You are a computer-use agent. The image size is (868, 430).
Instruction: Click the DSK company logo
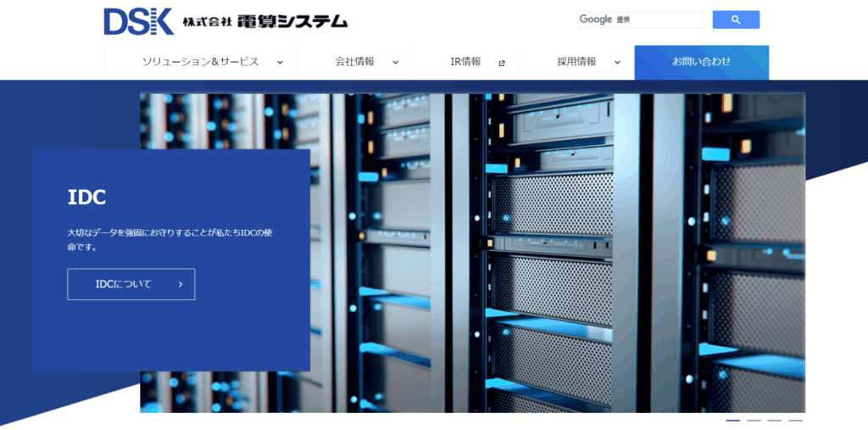click(138, 21)
